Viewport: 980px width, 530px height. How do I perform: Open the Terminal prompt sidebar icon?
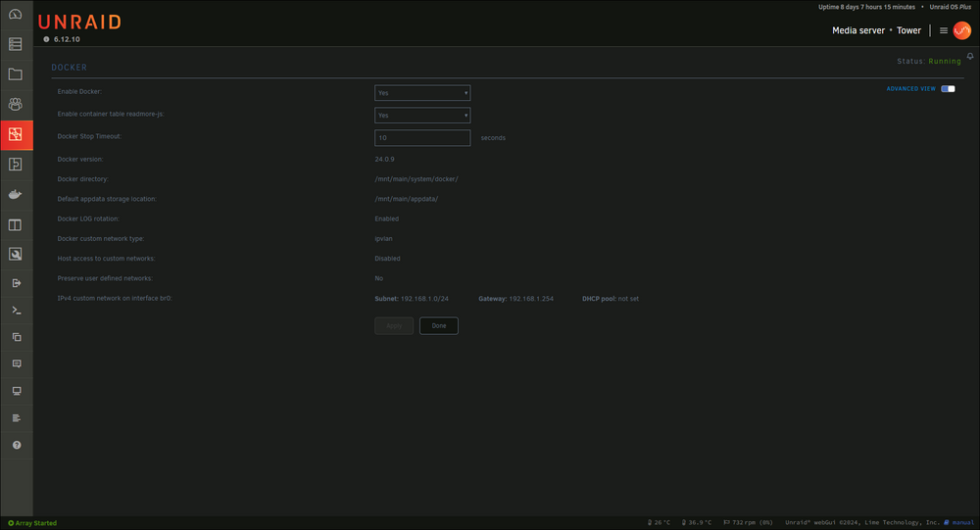click(x=17, y=310)
